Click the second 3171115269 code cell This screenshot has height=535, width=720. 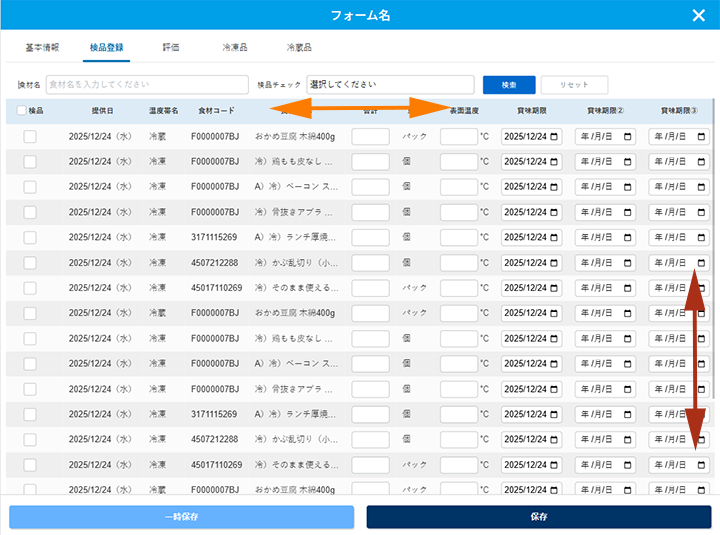pyautogui.click(x=214, y=414)
